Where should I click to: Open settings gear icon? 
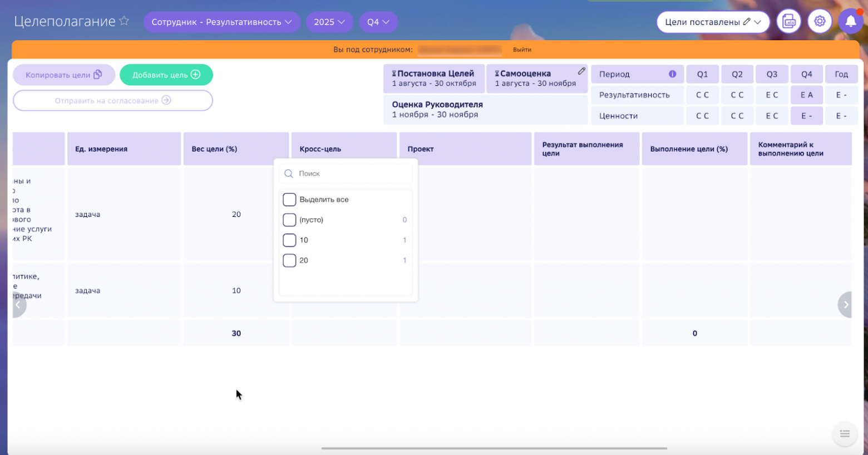[x=820, y=22]
